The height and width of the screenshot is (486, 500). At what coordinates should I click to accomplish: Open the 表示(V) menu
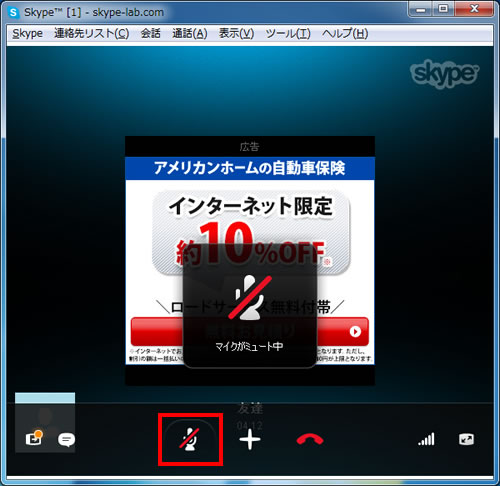[236, 34]
